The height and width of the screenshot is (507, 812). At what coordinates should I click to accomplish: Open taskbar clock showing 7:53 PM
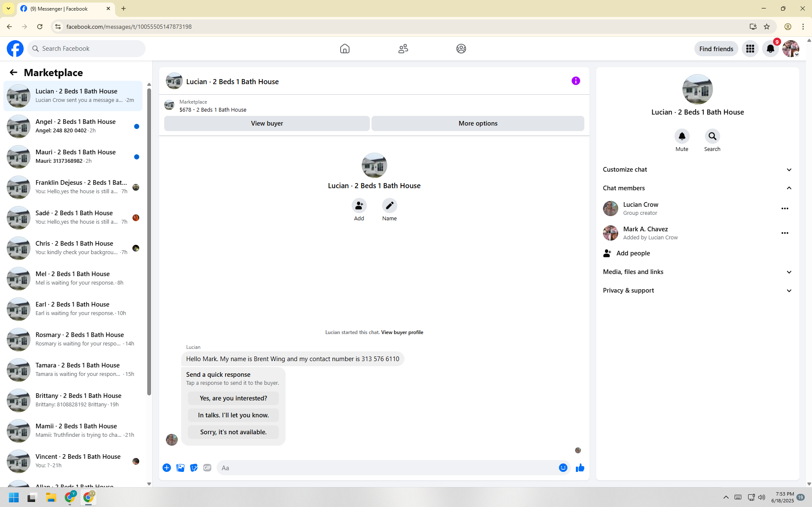pyautogui.click(x=783, y=497)
